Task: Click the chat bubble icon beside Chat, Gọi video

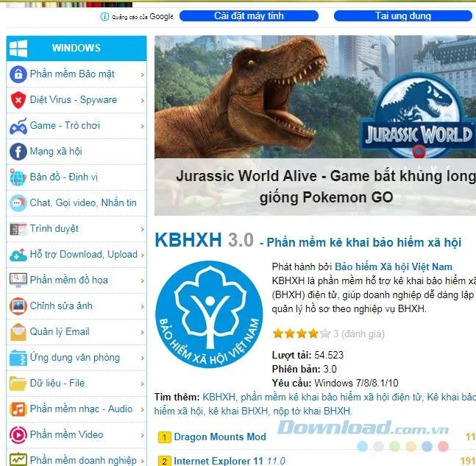Action: pos(18,203)
